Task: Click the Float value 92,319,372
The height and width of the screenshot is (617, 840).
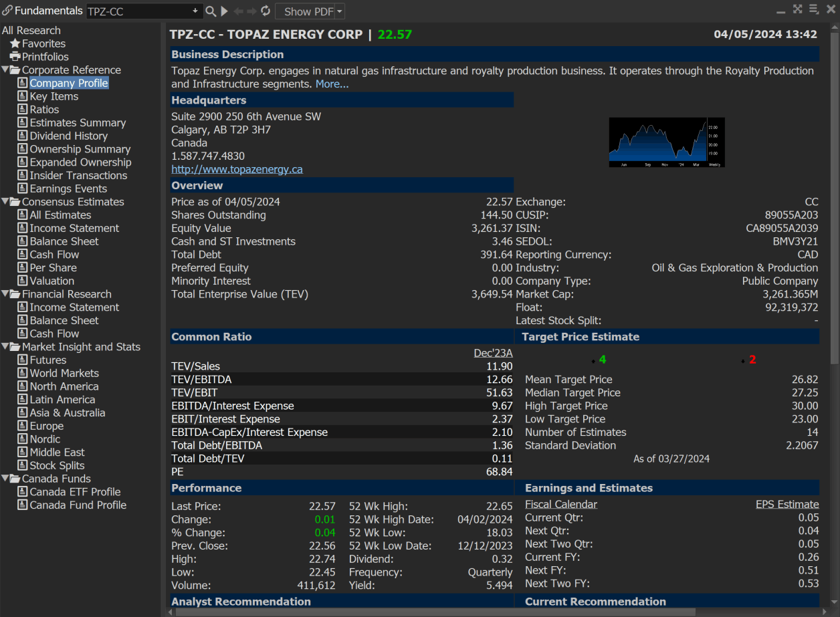Action: tap(792, 307)
